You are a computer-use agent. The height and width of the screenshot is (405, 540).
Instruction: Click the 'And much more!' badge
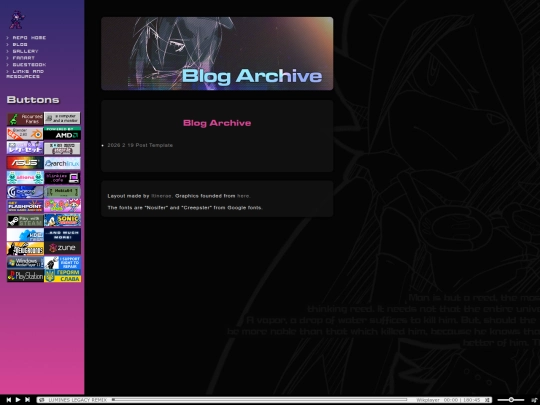[62, 235]
